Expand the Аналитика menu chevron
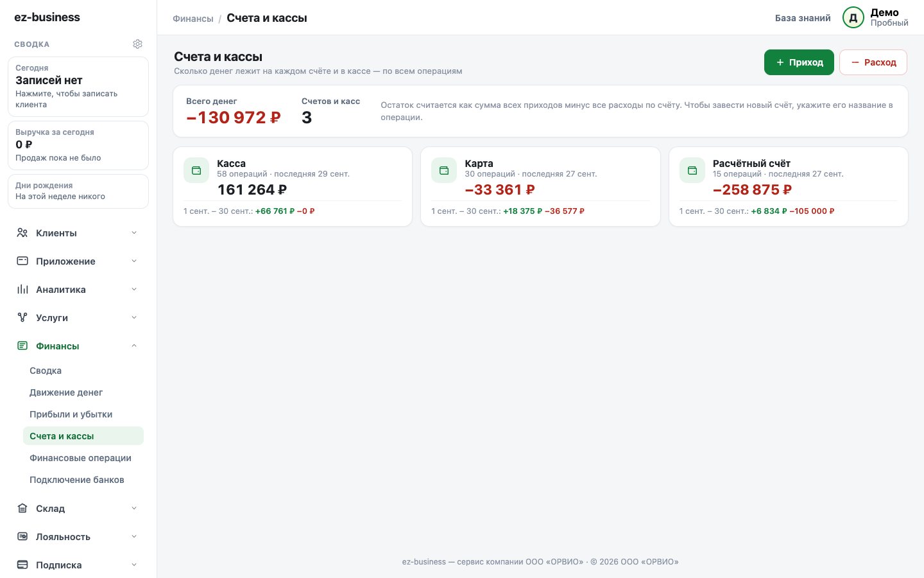 coord(134,290)
